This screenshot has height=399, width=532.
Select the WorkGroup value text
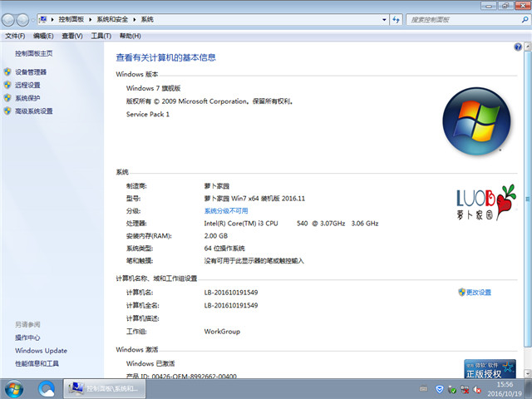(222, 332)
